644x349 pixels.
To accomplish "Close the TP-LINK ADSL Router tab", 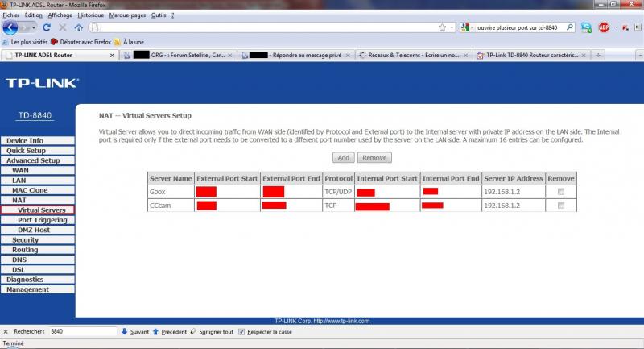I will tap(112, 55).
